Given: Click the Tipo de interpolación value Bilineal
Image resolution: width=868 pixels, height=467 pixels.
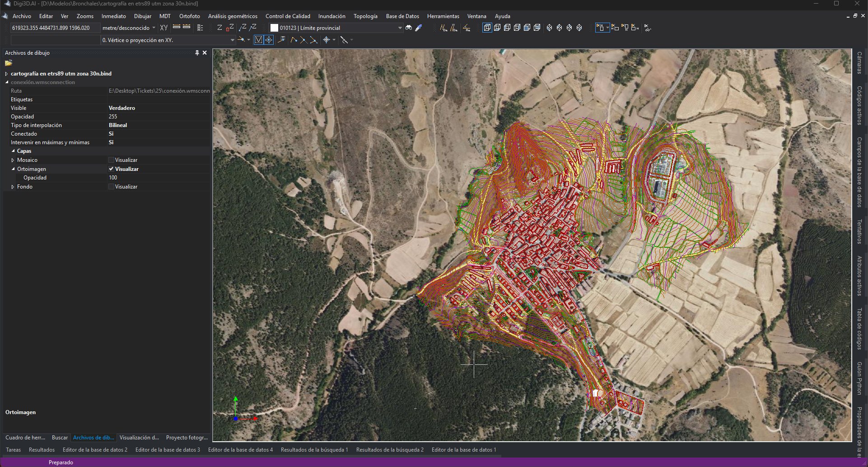Looking at the screenshot, I should pos(118,125).
